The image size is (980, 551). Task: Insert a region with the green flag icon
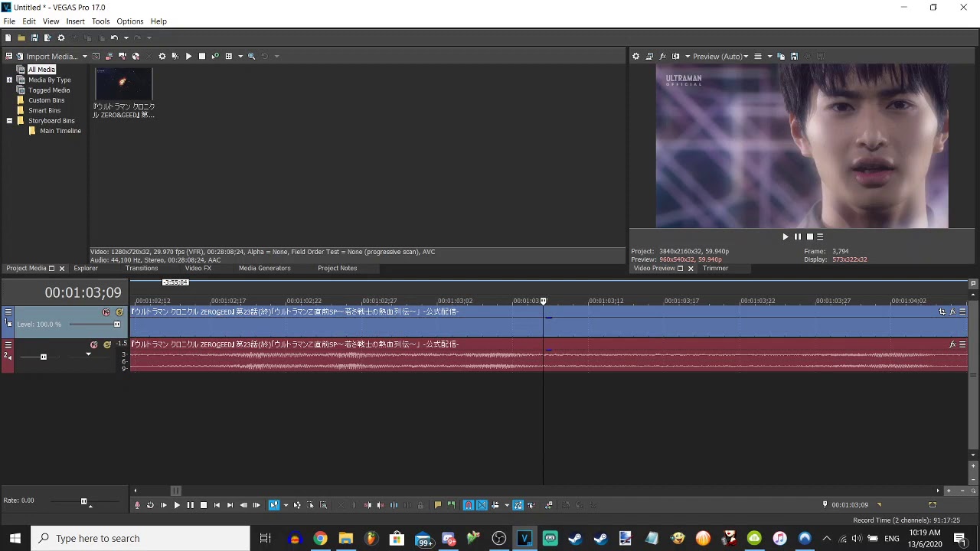coord(452,505)
